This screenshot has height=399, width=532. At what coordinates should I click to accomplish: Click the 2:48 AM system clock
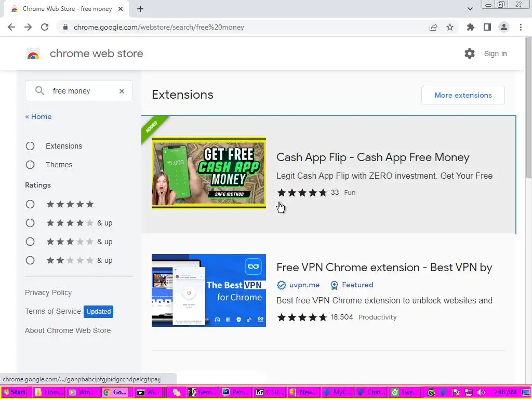pos(505,393)
